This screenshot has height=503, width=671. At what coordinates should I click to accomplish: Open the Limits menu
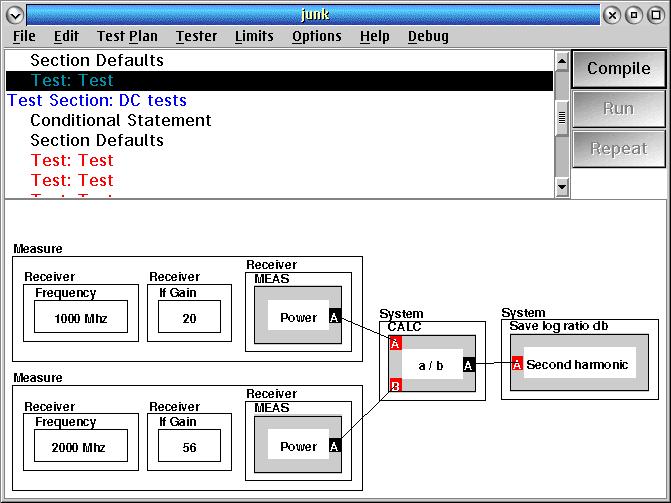254,36
